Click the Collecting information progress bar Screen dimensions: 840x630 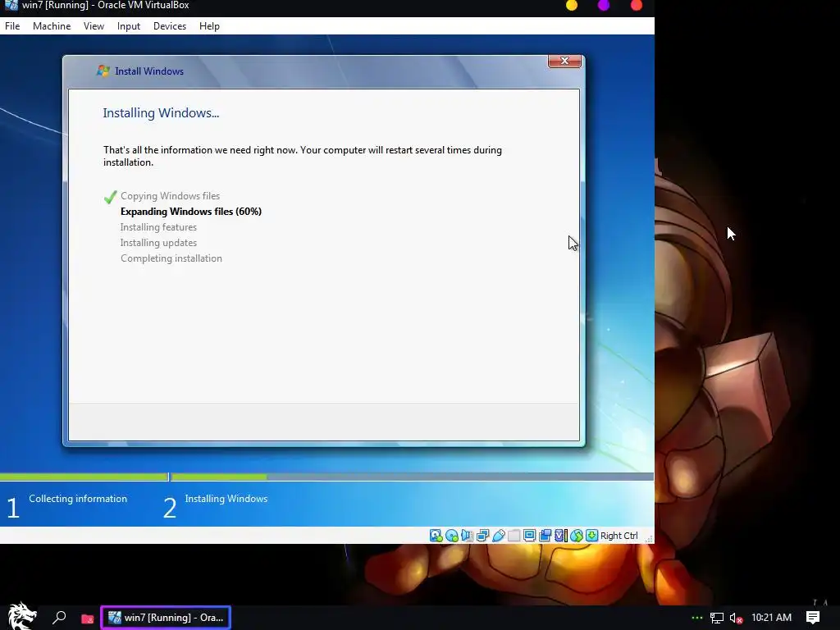(84, 477)
